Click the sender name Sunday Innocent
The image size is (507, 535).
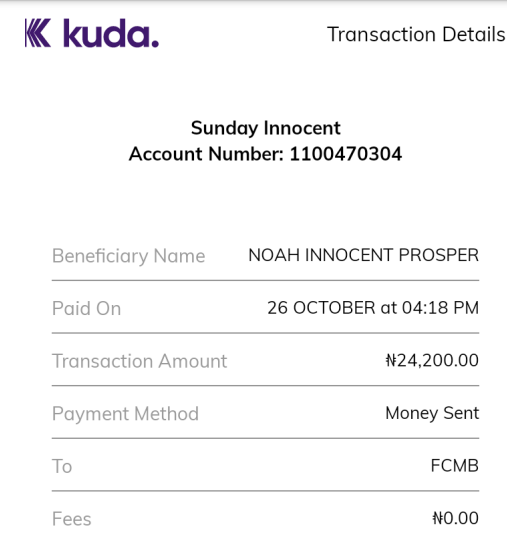tap(265, 128)
